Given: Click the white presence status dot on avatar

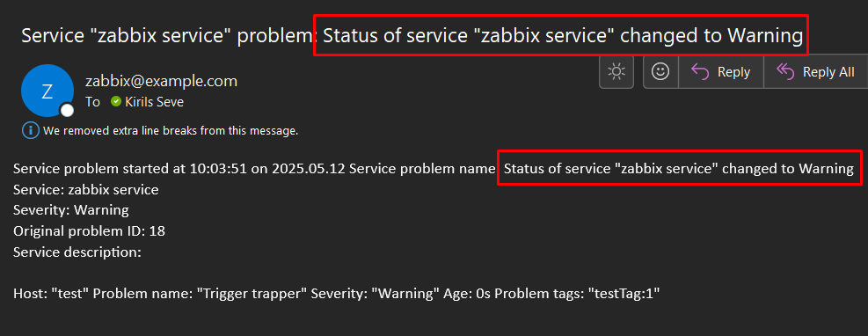Looking at the screenshot, I should (67, 110).
